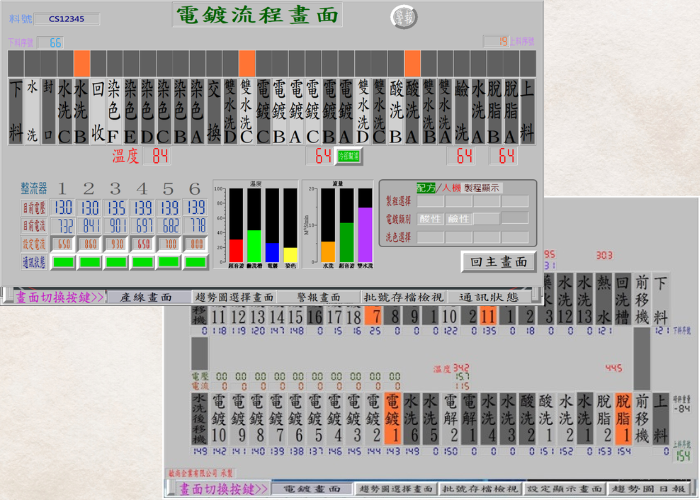Select the 交換 tank station block
700x500 pixels.
(214, 110)
